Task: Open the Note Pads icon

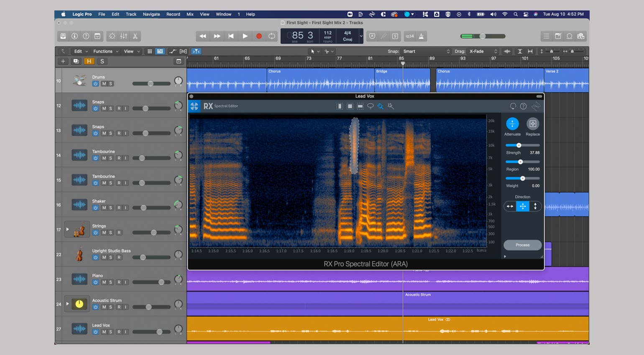Action: [558, 36]
